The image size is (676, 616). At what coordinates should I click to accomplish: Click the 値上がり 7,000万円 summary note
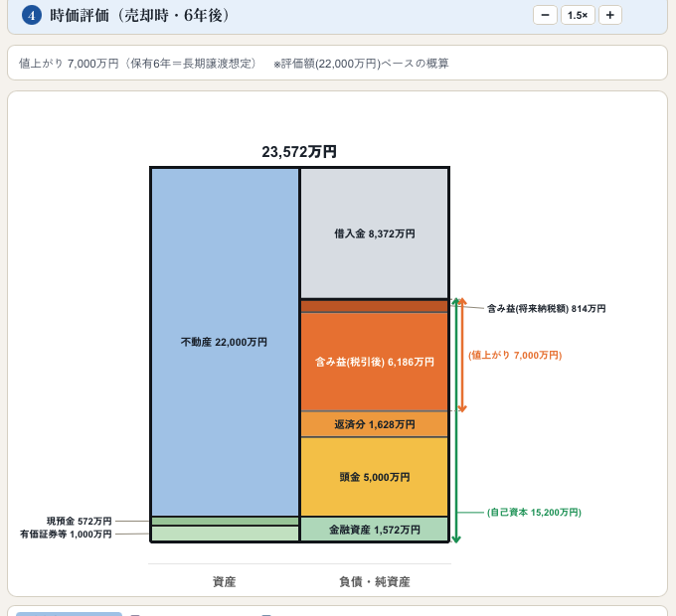pyautogui.click(x=137, y=64)
